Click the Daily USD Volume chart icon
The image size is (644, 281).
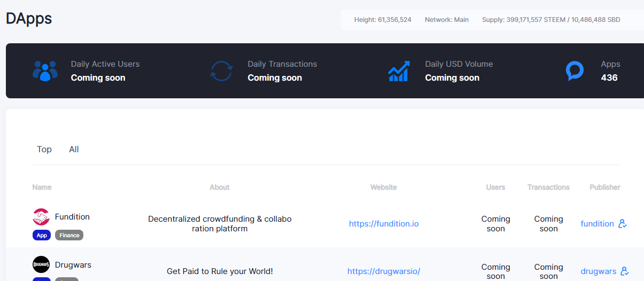[x=399, y=71]
